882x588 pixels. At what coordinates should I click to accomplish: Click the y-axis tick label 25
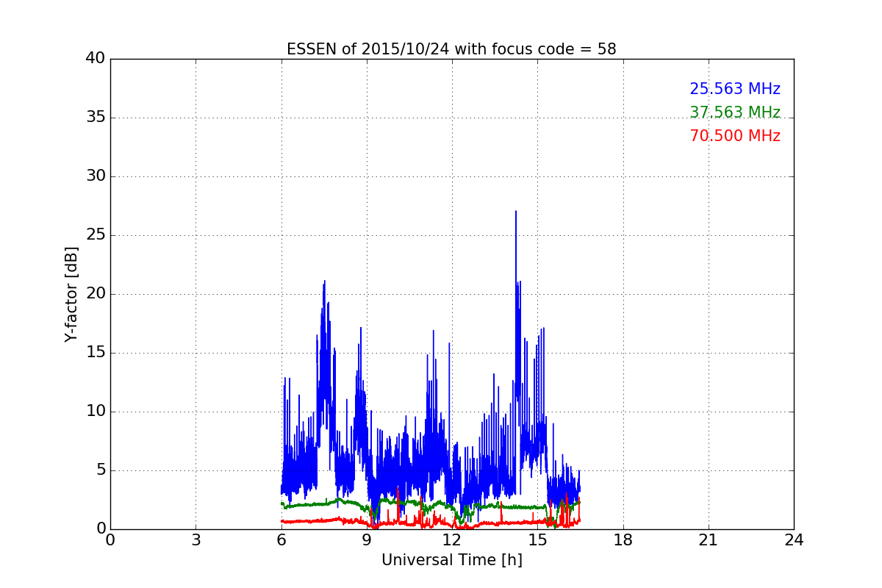96,235
